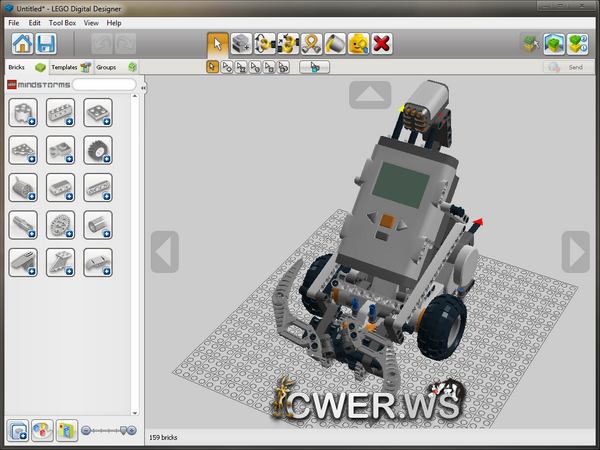600x450 pixels.
Task: Switch to Building Guide mode icon
Action: 577,44
